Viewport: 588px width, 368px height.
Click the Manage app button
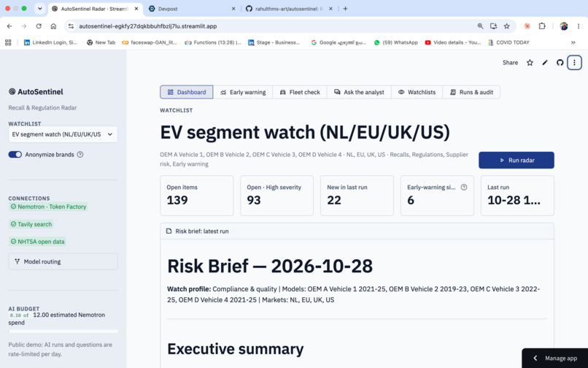[555, 359]
